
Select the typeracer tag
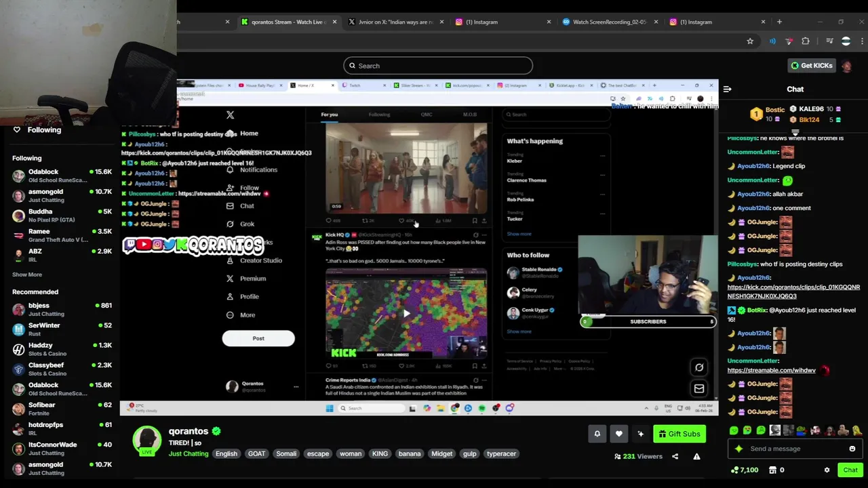(x=501, y=453)
